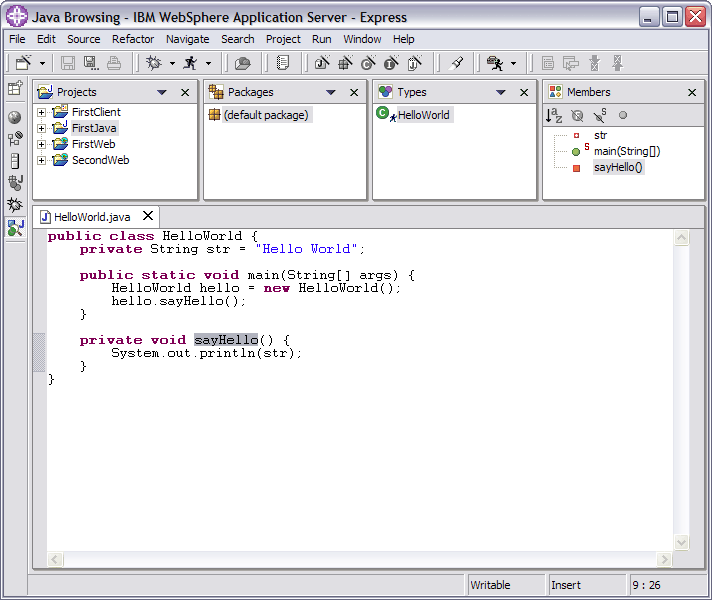The image size is (712, 600).
Task: Click the editor vertical scrollbar up arrow
Action: [681, 238]
